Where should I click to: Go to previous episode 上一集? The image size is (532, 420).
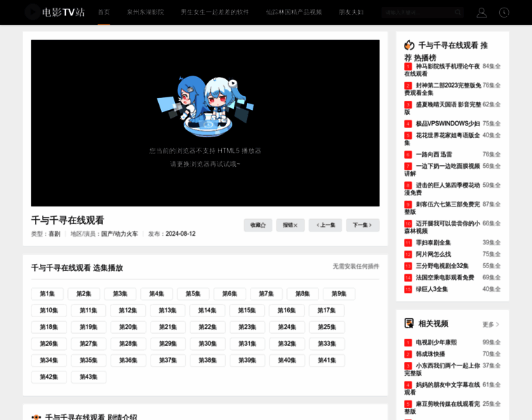325,225
